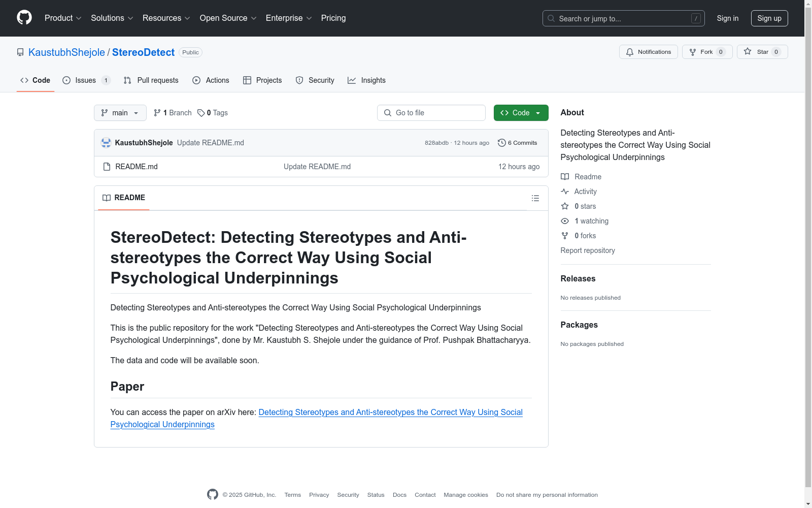The height and width of the screenshot is (508, 812).
Task: Click the commit history clock icon
Action: [501, 143]
